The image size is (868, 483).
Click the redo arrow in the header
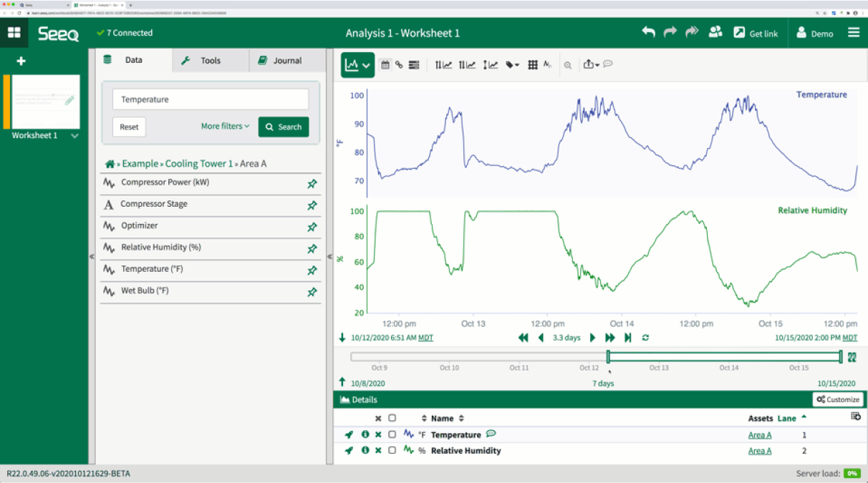pos(670,32)
